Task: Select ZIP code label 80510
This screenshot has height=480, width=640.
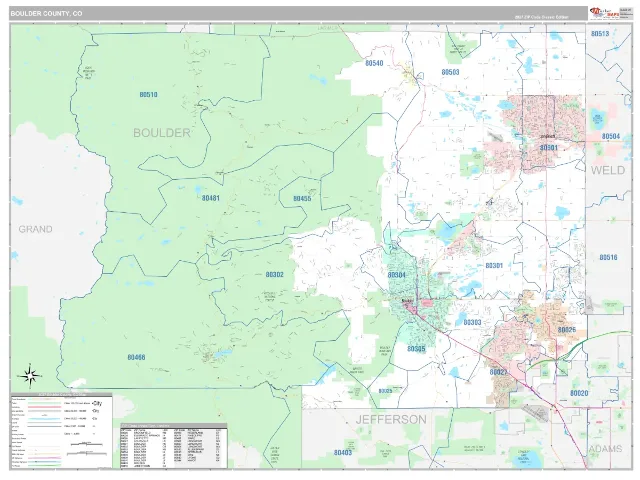Action: tap(148, 95)
